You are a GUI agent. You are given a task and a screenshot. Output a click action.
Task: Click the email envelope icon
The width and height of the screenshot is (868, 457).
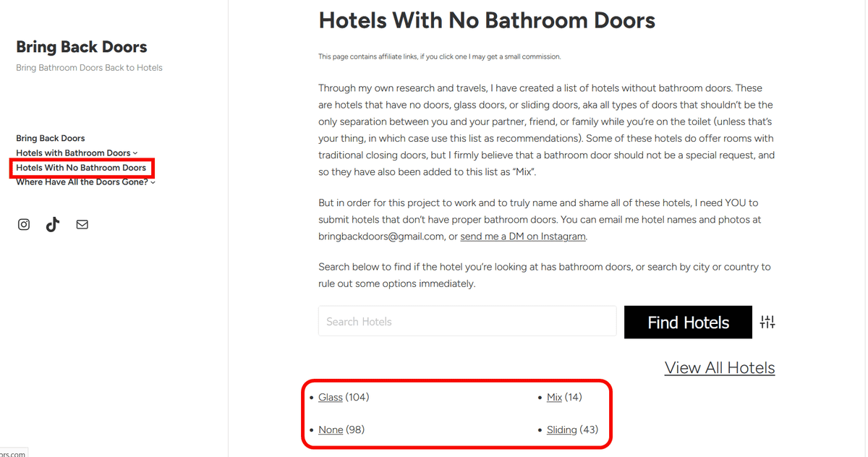[82, 224]
